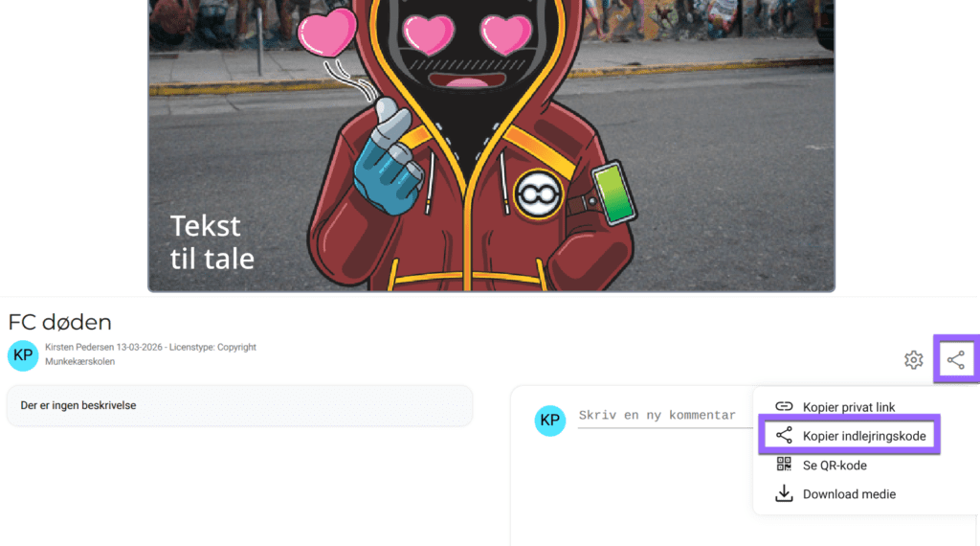
Task: Click the Skriv en ny kommentar field
Action: click(x=665, y=416)
